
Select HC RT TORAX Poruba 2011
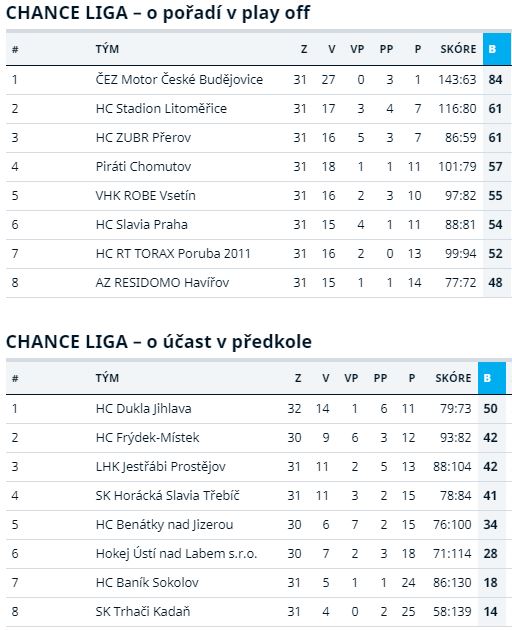tap(173, 254)
